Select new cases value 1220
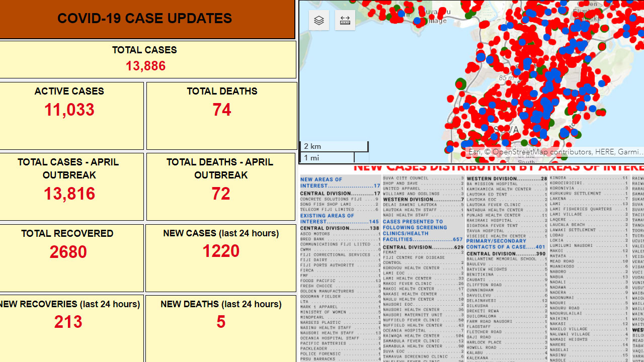 pyautogui.click(x=221, y=251)
